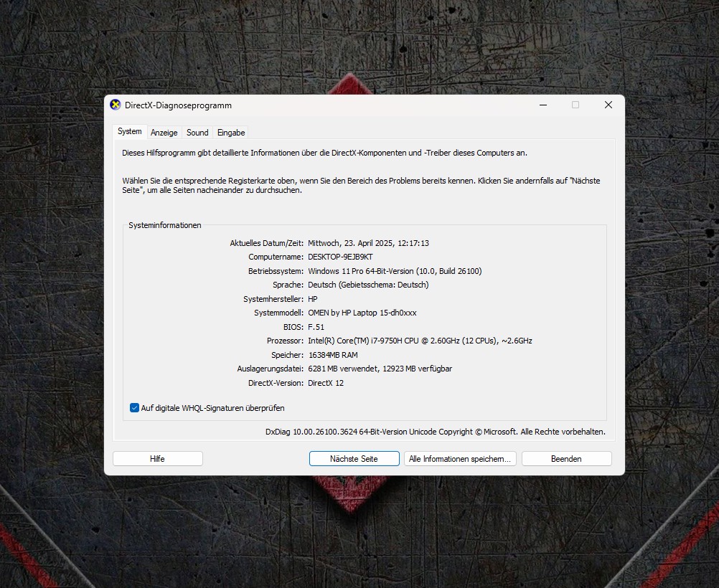719x588 pixels.
Task: Click the Windows 11 Pro operating system value
Action: pyautogui.click(x=395, y=271)
